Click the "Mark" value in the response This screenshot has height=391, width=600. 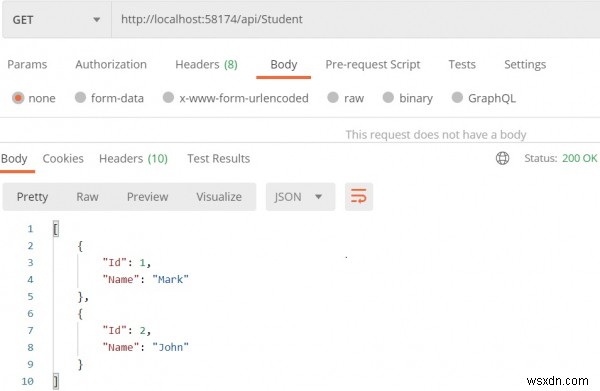pos(170,279)
